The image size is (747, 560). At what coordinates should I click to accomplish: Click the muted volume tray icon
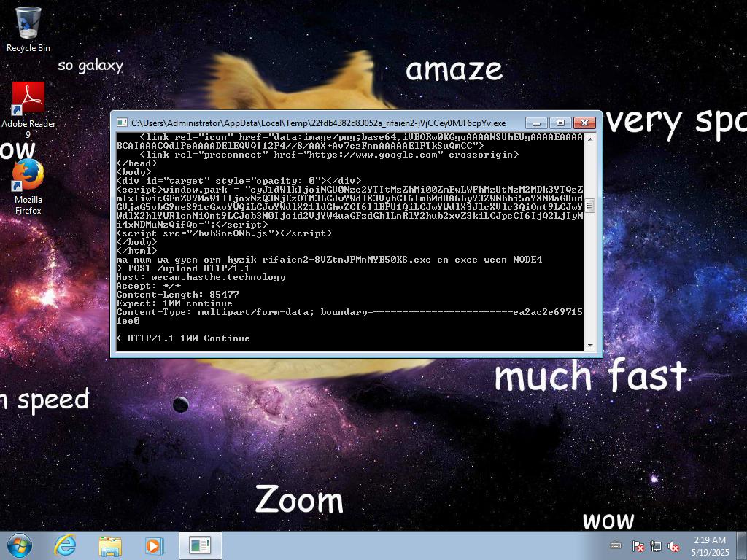[673, 545]
